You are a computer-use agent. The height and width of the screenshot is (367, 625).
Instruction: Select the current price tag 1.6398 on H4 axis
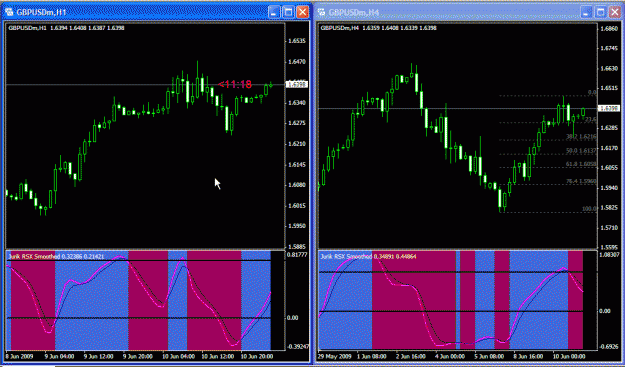coord(608,108)
